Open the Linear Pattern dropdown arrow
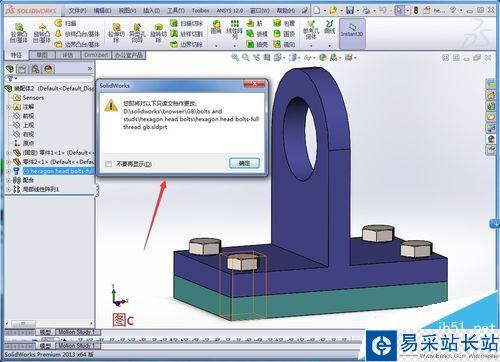The width and height of the screenshot is (500, 362). pyautogui.click(x=235, y=45)
